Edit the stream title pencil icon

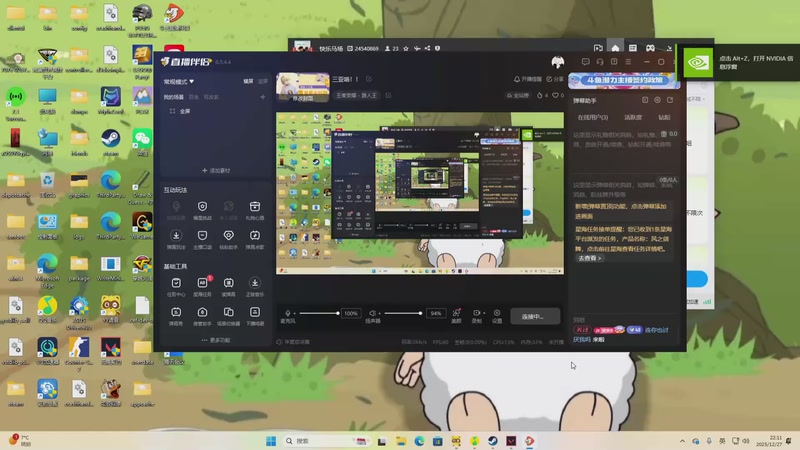369,79
